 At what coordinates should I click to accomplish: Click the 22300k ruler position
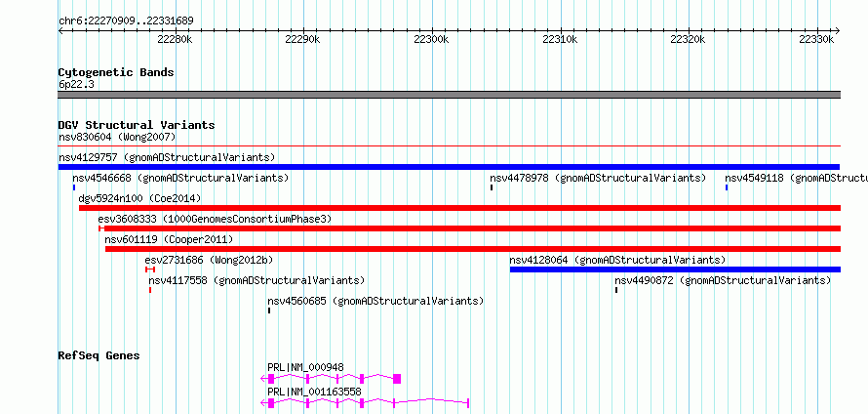[431, 39]
